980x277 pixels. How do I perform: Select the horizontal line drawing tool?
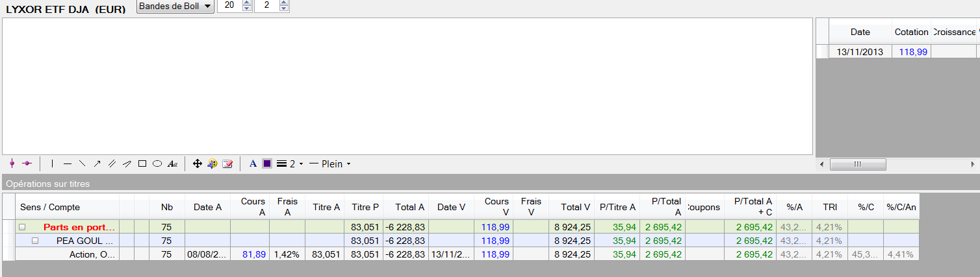click(67, 164)
